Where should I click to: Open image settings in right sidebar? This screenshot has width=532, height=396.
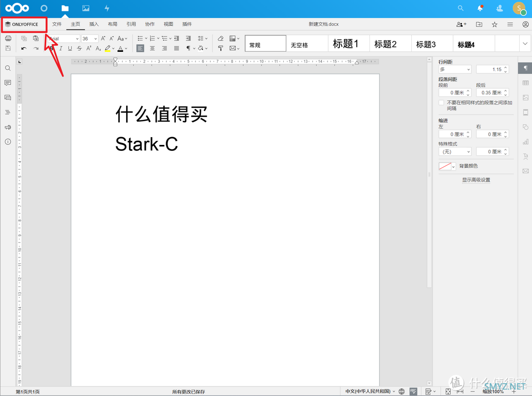(x=526, y=98)
